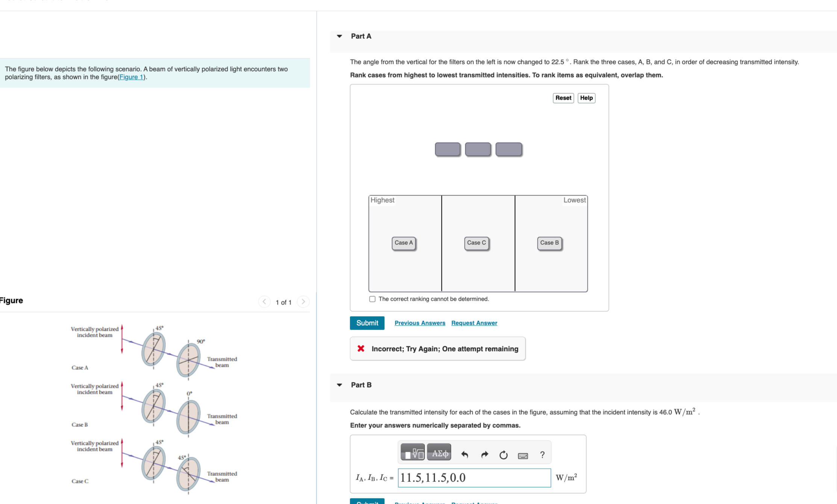Image resolution: width=837 pixels, height=504 pixels.
Task: Click the help question mark icon
Action: point(542,455)
